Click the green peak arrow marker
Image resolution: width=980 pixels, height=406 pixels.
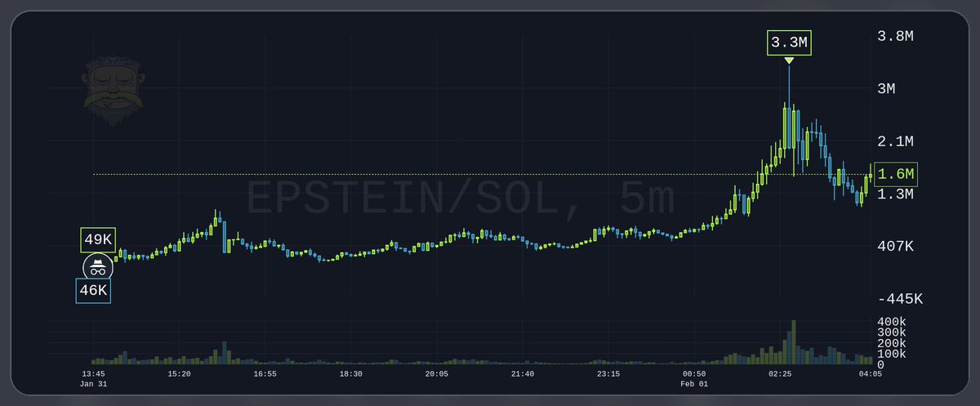click(x=789, y=61)
